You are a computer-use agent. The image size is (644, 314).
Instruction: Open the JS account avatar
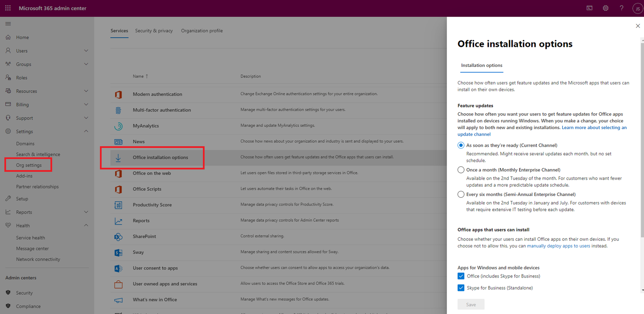pyautogui.click(x=638, y=8)
